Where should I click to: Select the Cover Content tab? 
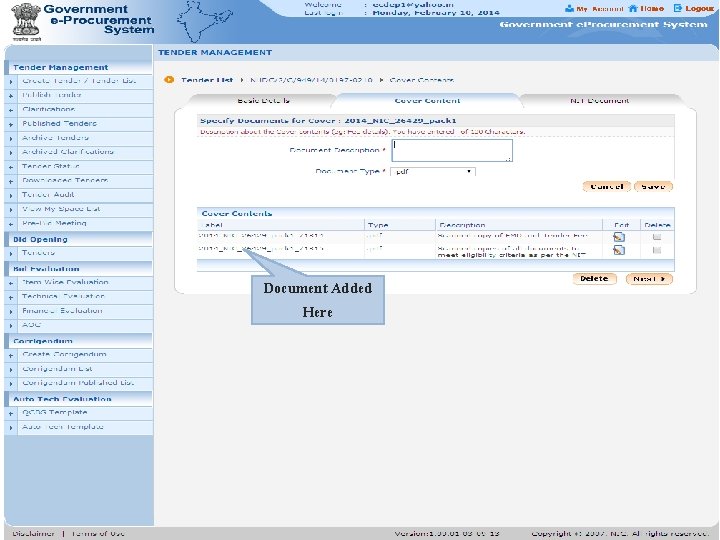(427, 101)
